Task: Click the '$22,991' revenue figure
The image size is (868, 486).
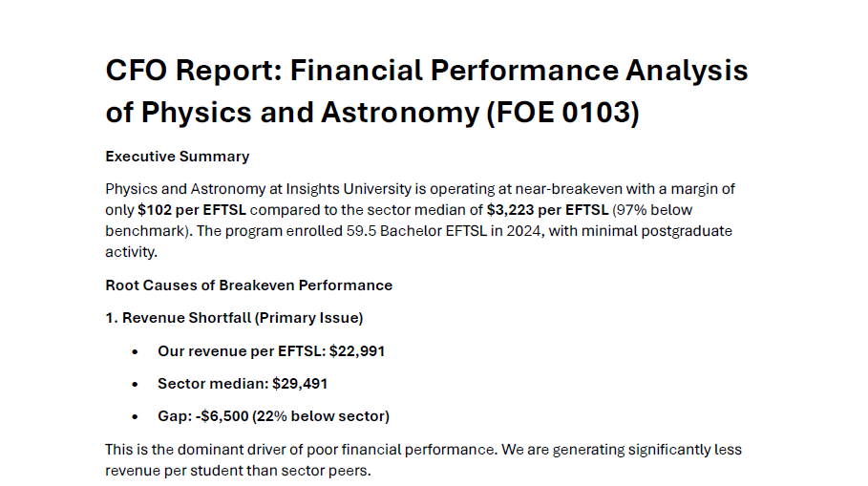Action: click(x=357, y=351)
